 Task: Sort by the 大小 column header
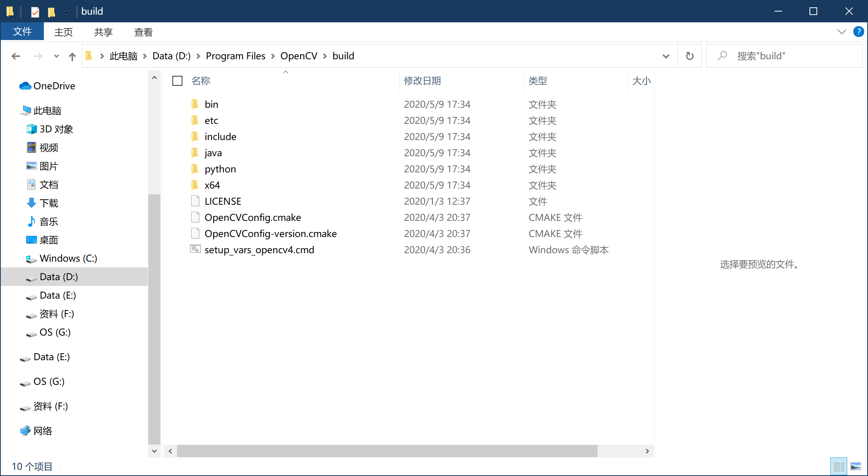641,81
